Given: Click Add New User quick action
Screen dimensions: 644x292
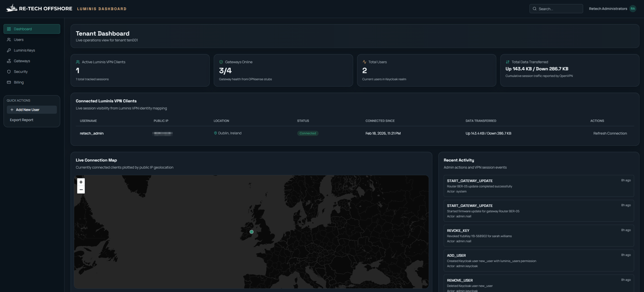Looking at the screenshot, I should coord(32,110).
